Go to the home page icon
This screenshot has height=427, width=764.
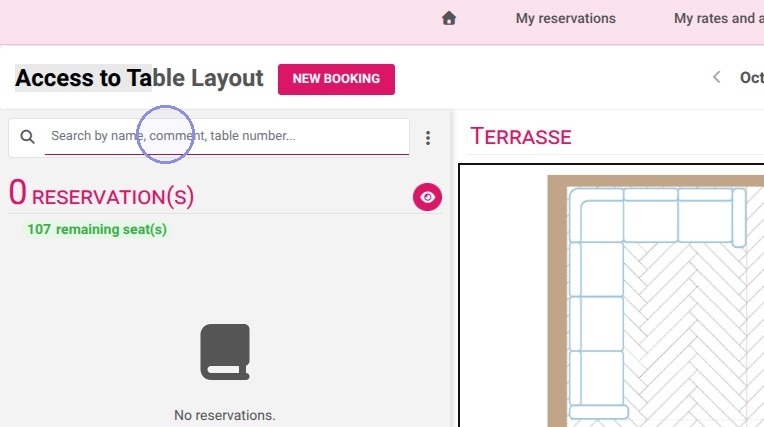coord(449,19)
